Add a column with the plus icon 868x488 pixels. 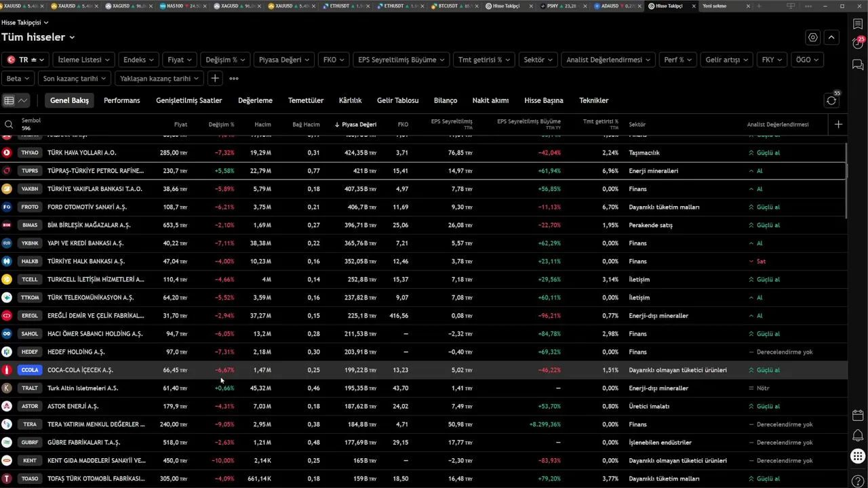click(838, 124)
